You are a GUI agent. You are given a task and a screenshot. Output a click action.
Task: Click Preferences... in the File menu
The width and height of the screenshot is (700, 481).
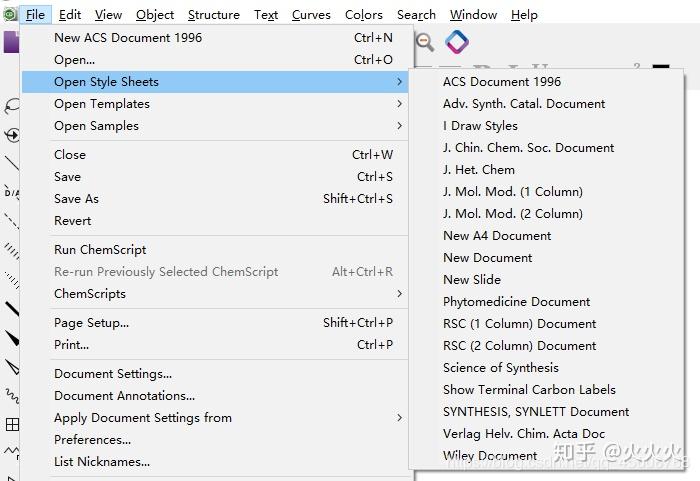pyautogui.click(x=92, y=440)
